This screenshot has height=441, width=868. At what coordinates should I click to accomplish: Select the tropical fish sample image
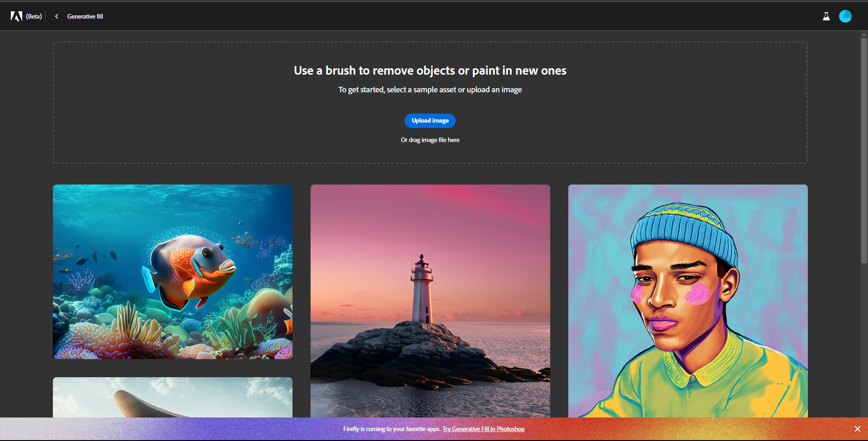coord(172,271)
